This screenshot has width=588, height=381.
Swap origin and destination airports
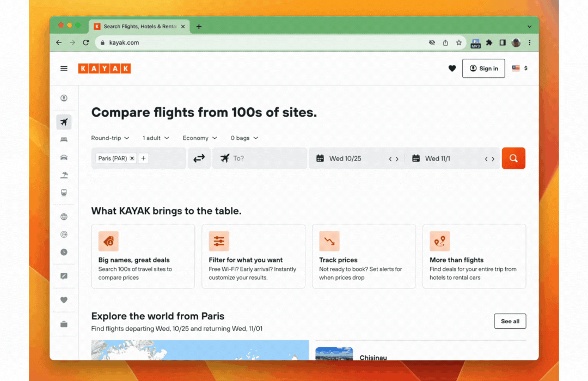199,158
